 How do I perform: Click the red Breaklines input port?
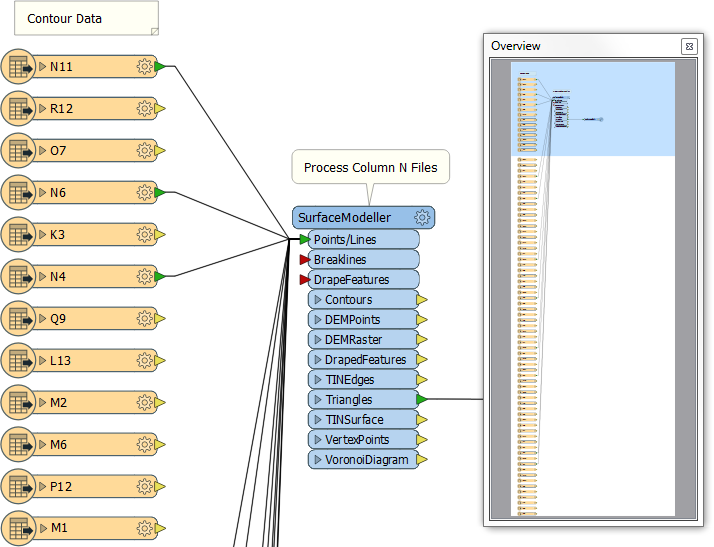point(305,260)
